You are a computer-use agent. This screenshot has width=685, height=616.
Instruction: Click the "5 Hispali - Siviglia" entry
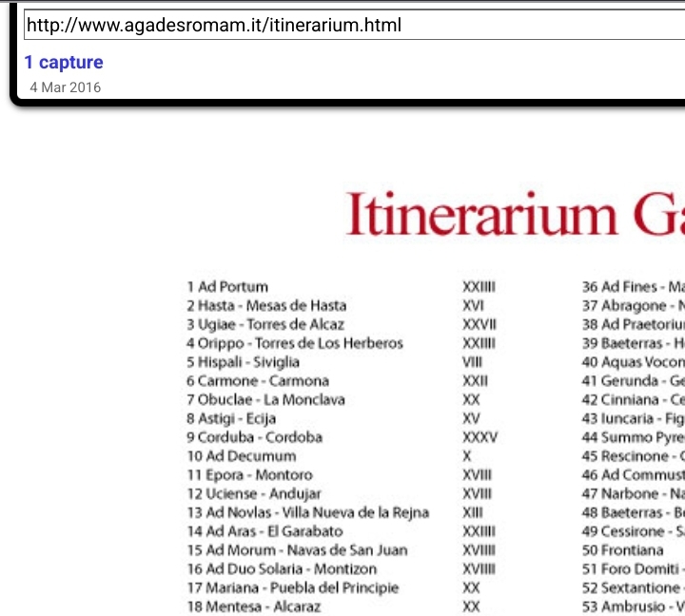[243, 362]
